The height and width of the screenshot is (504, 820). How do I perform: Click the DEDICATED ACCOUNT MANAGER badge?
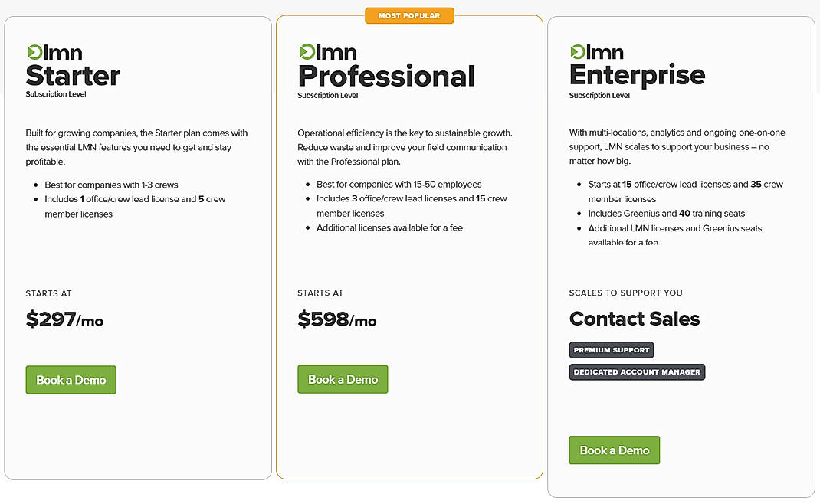click(x=637, y=371)
